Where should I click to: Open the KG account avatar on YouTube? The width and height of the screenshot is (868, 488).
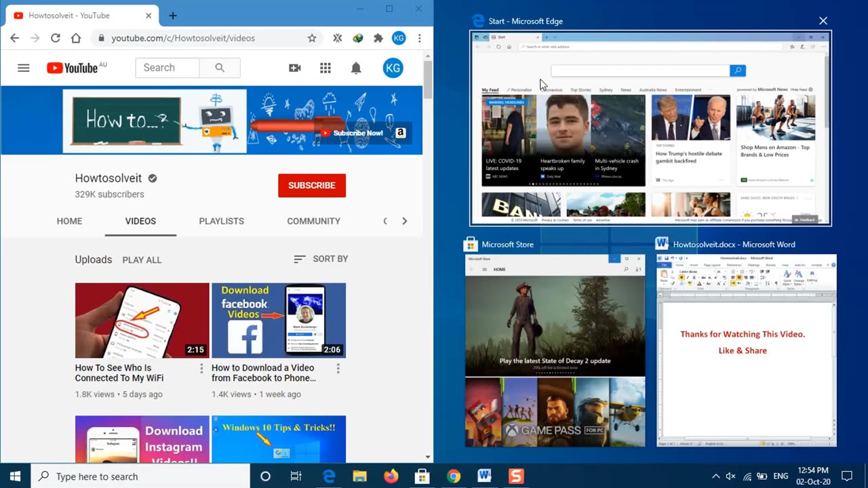pyautogui.click(x=393, y=68)
